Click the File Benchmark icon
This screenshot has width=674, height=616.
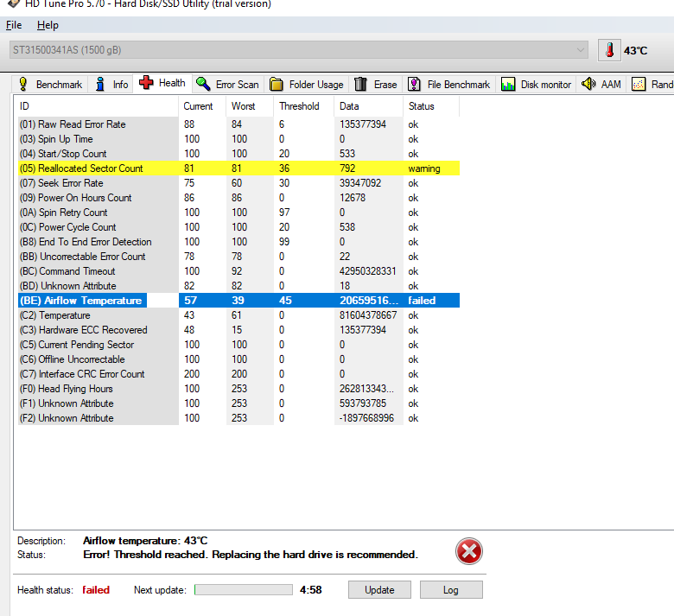pos(414,85)
